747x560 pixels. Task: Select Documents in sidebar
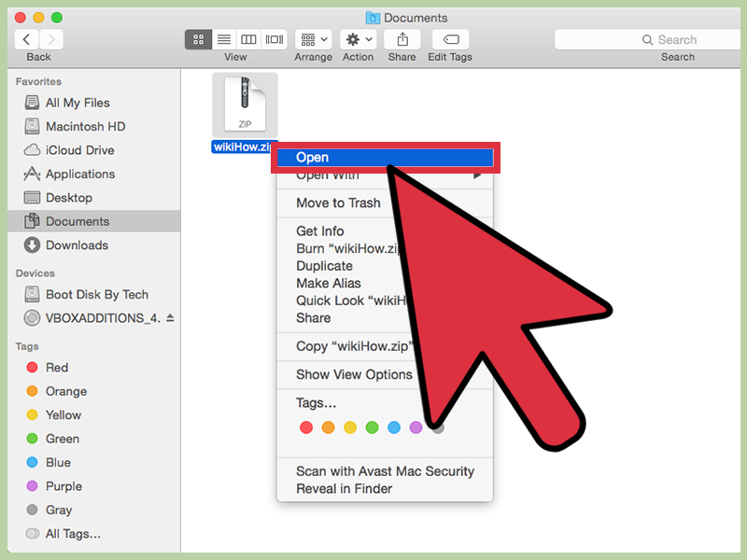click(x=94, y=221)
